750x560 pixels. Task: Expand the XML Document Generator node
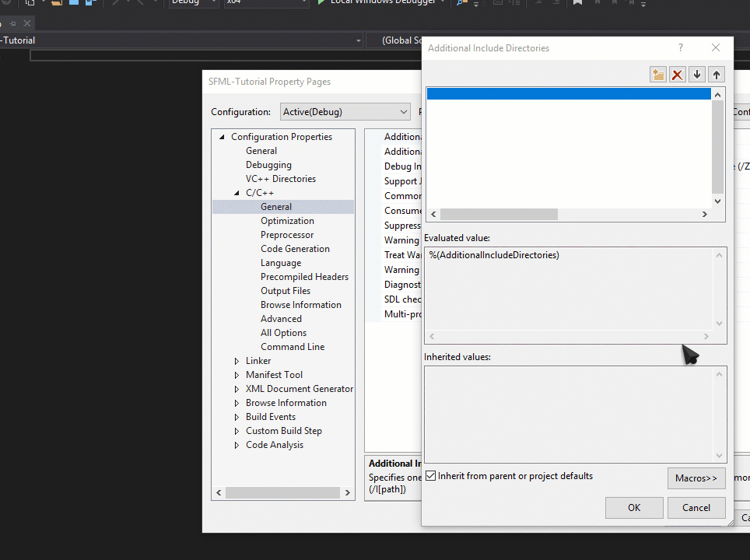point(237,389)
